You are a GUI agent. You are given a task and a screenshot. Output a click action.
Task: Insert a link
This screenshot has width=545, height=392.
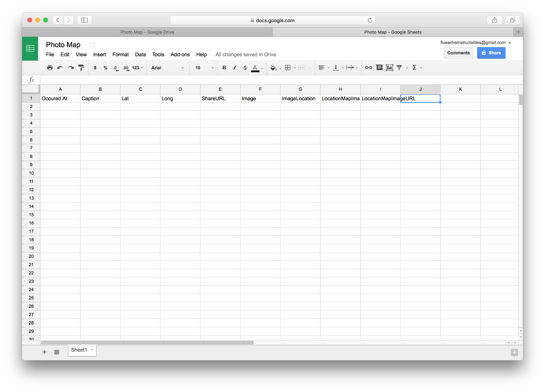369,68
